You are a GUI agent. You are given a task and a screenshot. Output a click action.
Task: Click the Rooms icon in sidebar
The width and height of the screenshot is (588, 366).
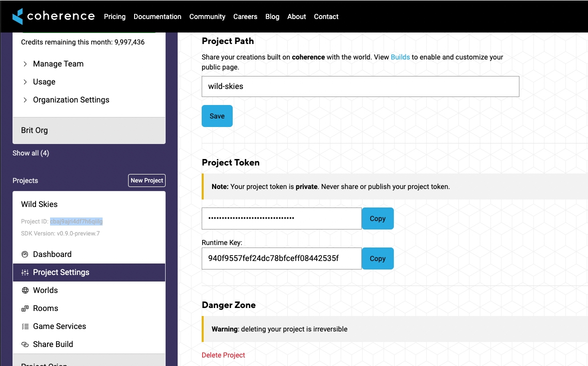coord(25,308)
